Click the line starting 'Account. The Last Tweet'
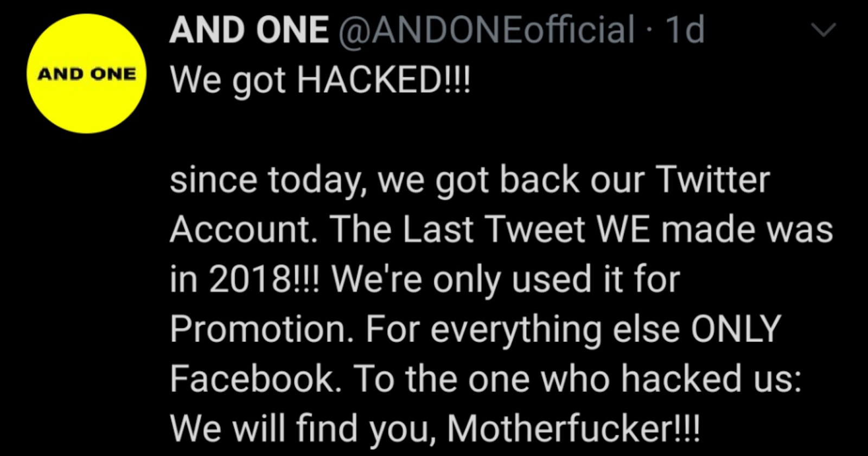The image size is (868, 456). [501, 229]
